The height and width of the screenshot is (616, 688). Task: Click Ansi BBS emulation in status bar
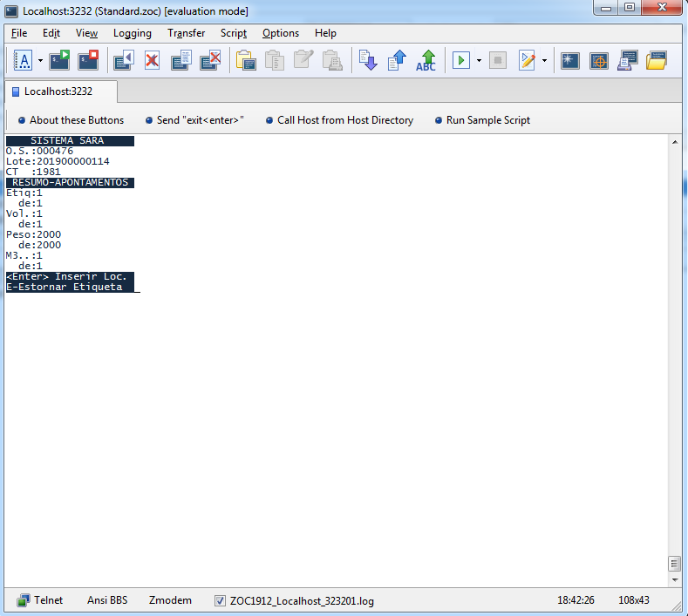point(107,599)
